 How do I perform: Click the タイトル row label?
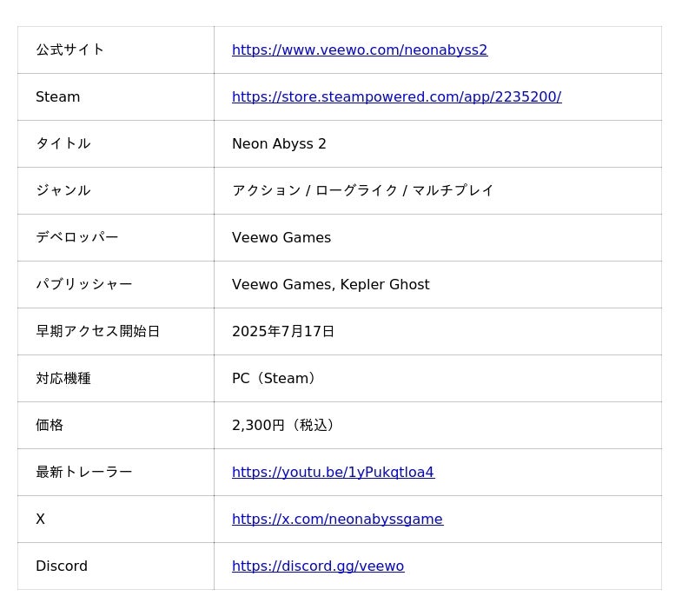tap(63, 144)
